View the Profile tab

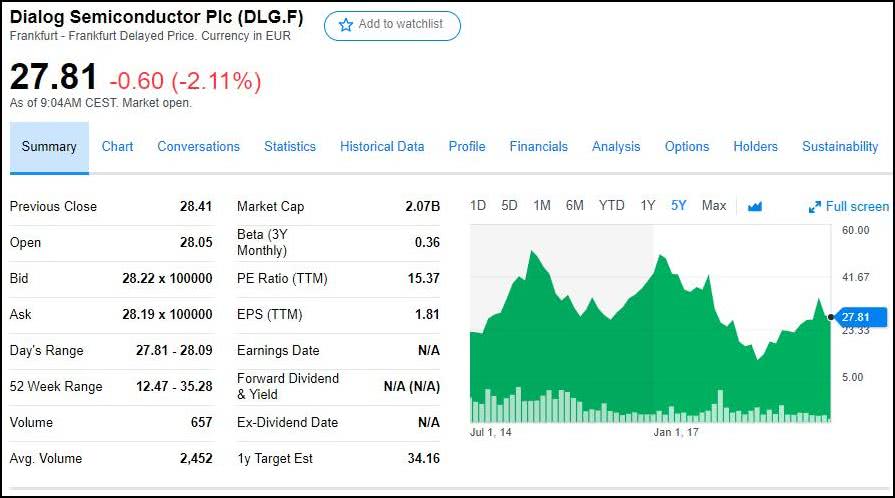point(467,147)
